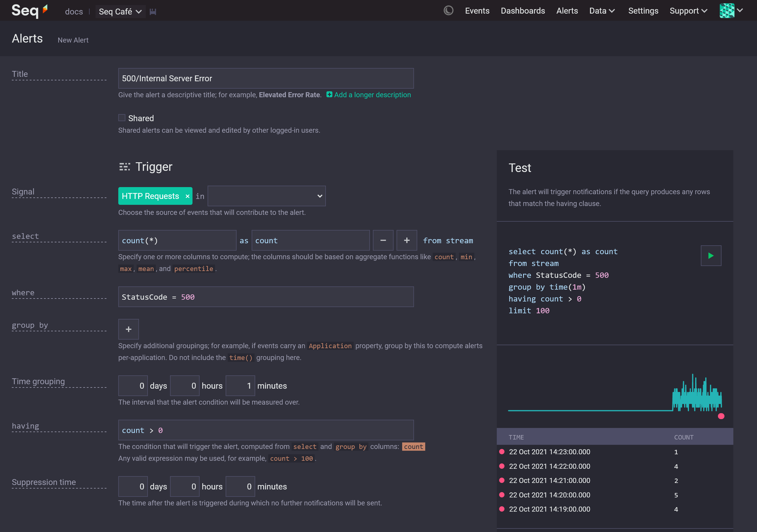Open Dashboards
The image size is (757, 532).
pos(523,11)
